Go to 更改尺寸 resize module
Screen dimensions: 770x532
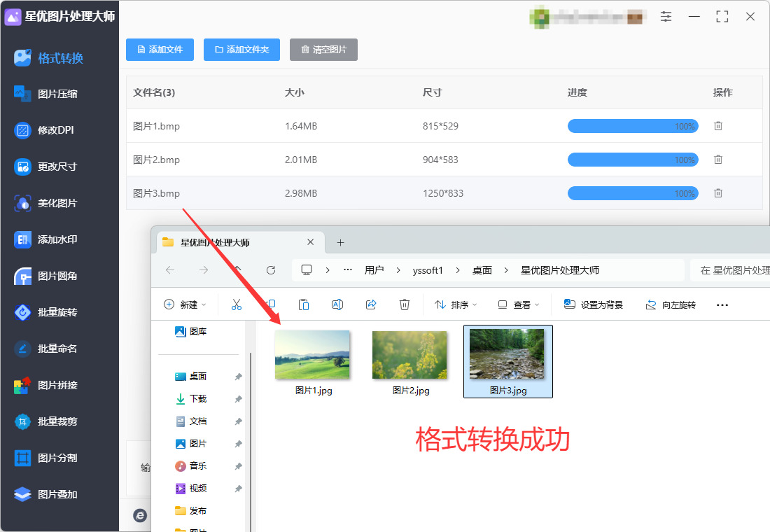[45, 167]
